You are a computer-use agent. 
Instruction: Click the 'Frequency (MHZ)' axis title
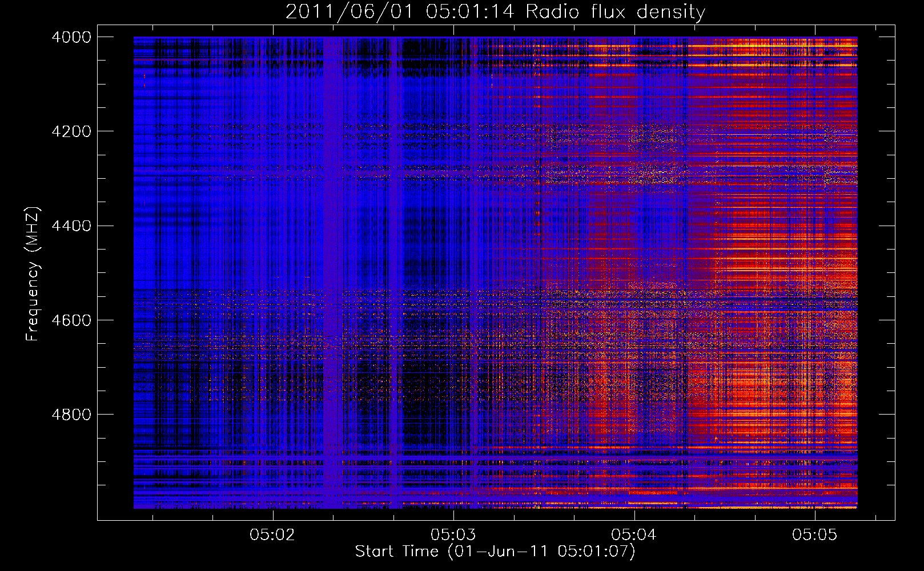tap(33, 274)
